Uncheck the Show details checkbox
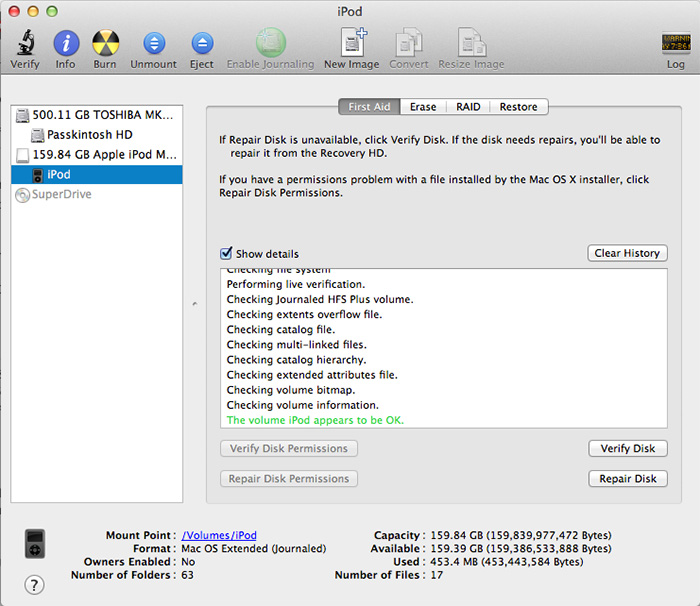The image size is (700, 606). (227, 254)
